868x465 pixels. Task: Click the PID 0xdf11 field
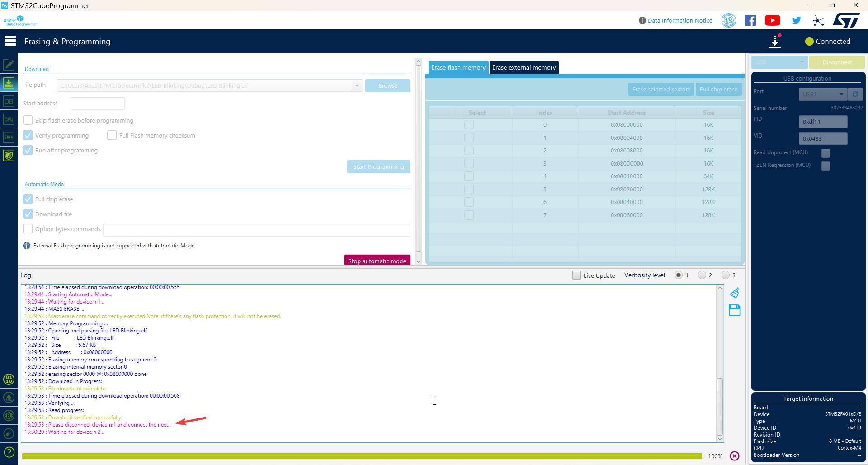tap(823, 122)
